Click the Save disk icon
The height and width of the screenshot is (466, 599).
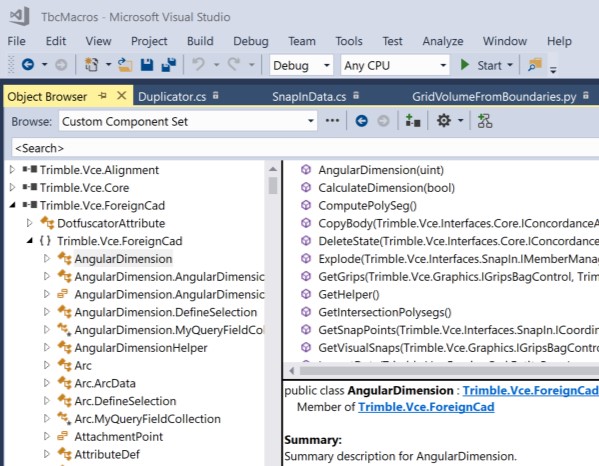tap(147, 65)
